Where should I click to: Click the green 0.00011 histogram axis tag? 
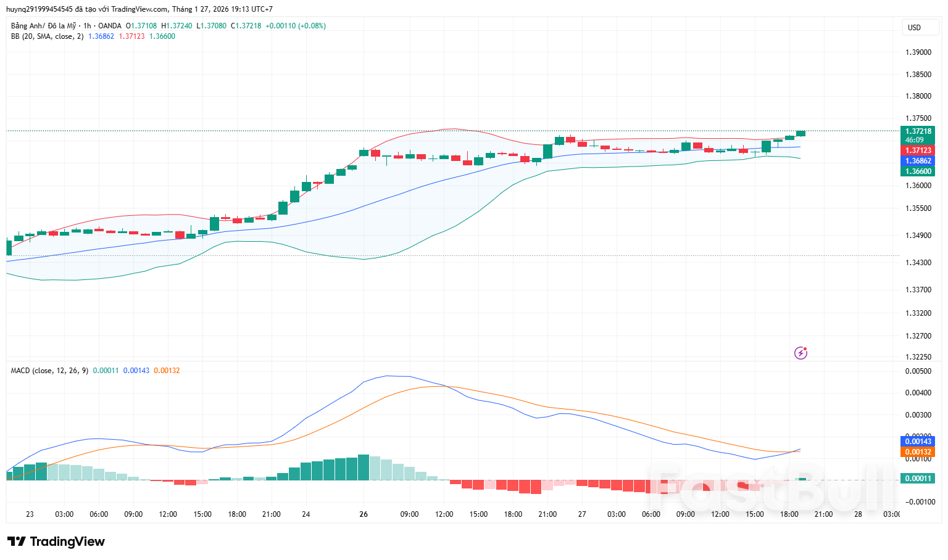918,479
